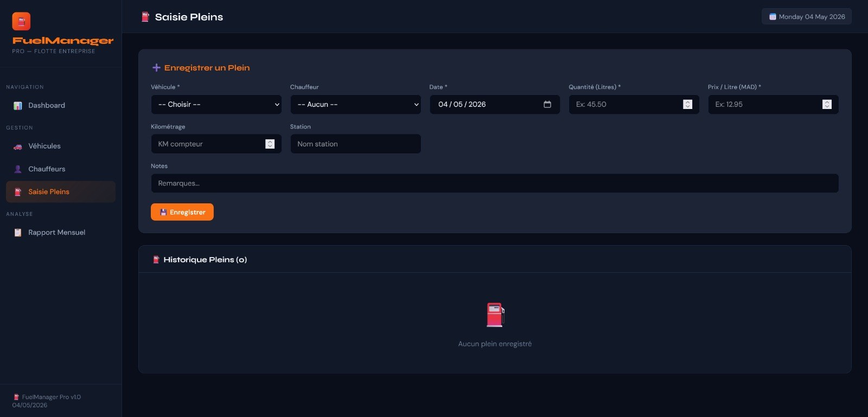The image size is (868, 417).
Task: Click the Véhicules car icon
Action: coord(18,146)
